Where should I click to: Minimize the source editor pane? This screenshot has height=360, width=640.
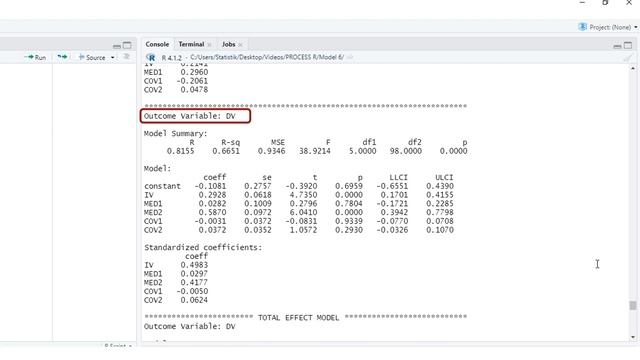[x=117, y=46]
